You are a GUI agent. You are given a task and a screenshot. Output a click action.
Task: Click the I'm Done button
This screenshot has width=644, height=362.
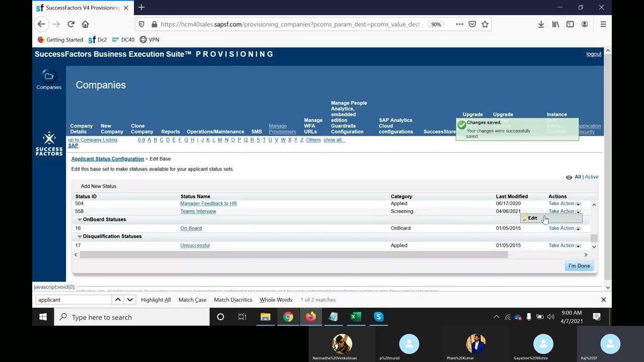pyautogui.click(x=579, y=266)
